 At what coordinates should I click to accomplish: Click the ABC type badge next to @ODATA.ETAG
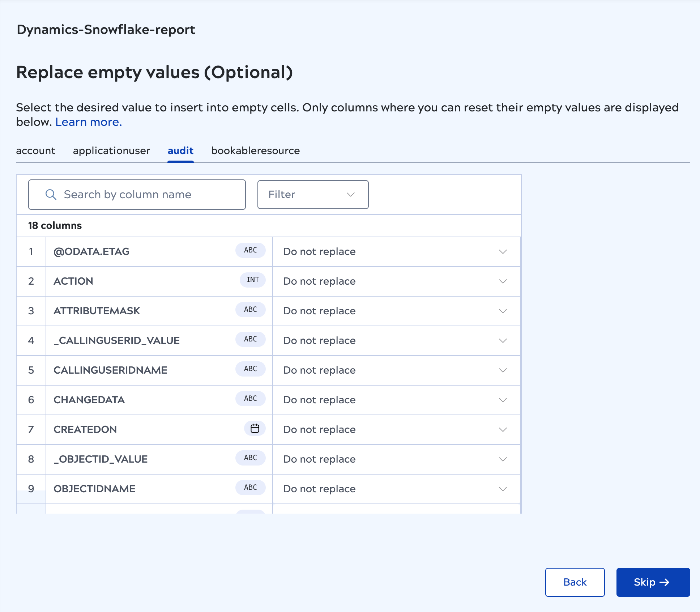click(x=250, y=250)
